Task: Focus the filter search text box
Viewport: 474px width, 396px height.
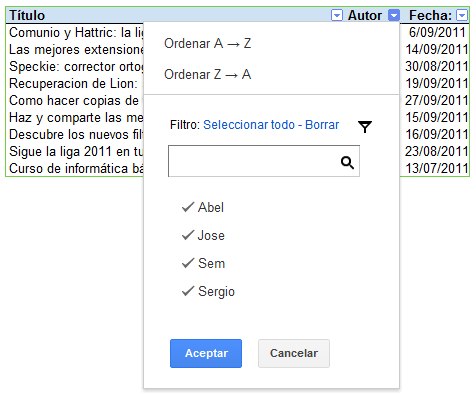Action: click(264, 161)
